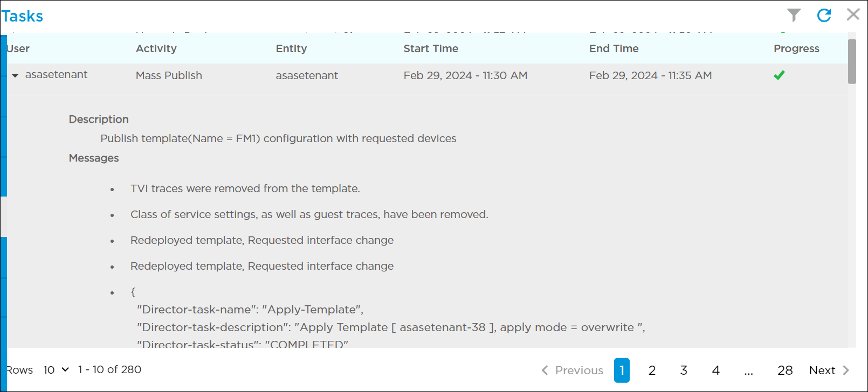
Task: Click the Activity column header
Action: click(x=156, y=48)
